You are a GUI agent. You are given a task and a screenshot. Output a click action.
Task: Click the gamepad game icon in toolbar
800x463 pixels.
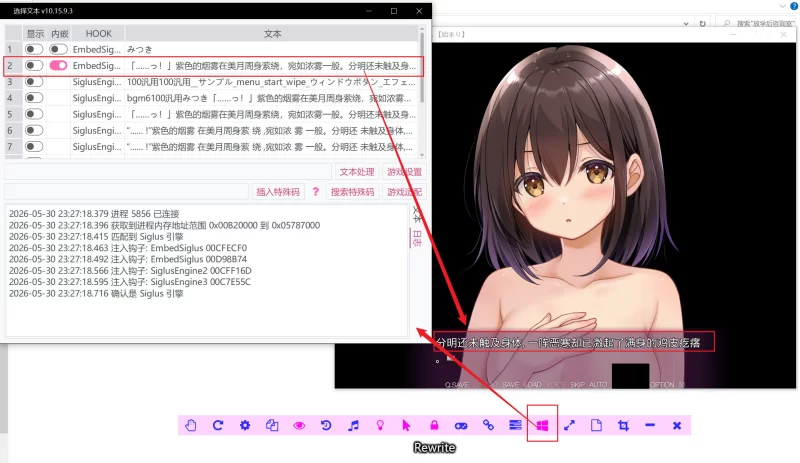461,426
